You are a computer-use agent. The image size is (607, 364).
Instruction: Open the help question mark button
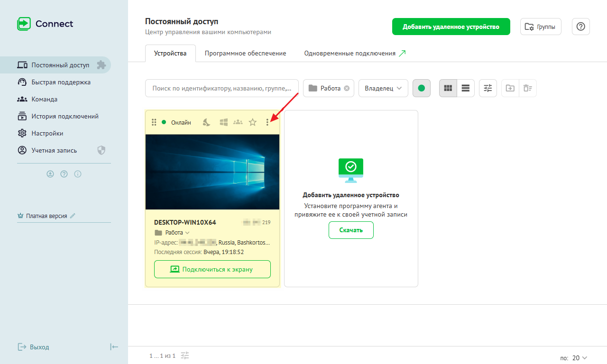coord(580,27)
